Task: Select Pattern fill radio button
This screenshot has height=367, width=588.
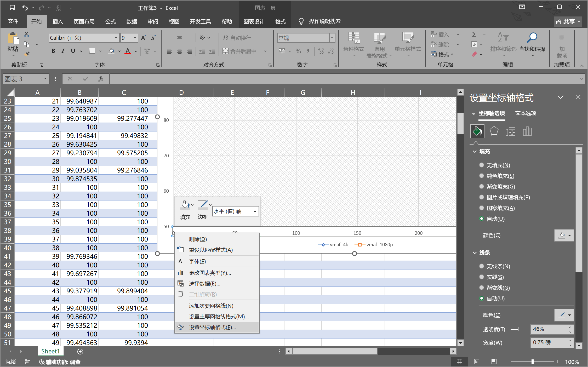Action: pyautogui.click(x=482, y=208)
